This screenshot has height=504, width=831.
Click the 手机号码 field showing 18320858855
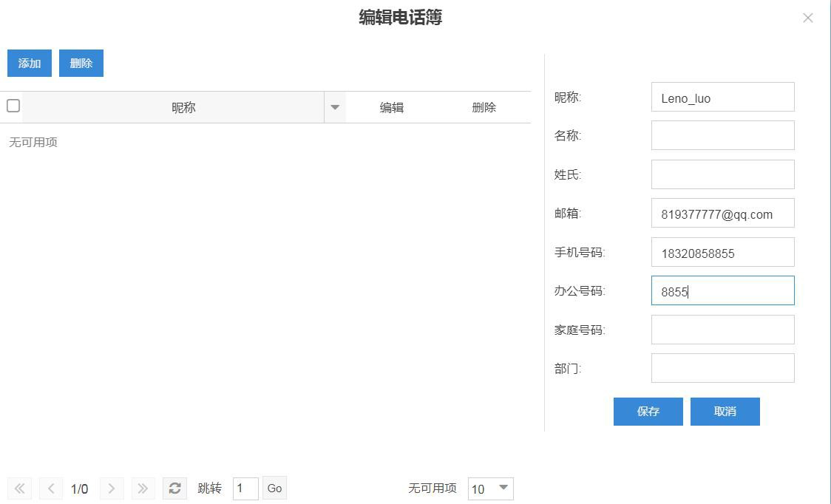(x=722, y=252)
